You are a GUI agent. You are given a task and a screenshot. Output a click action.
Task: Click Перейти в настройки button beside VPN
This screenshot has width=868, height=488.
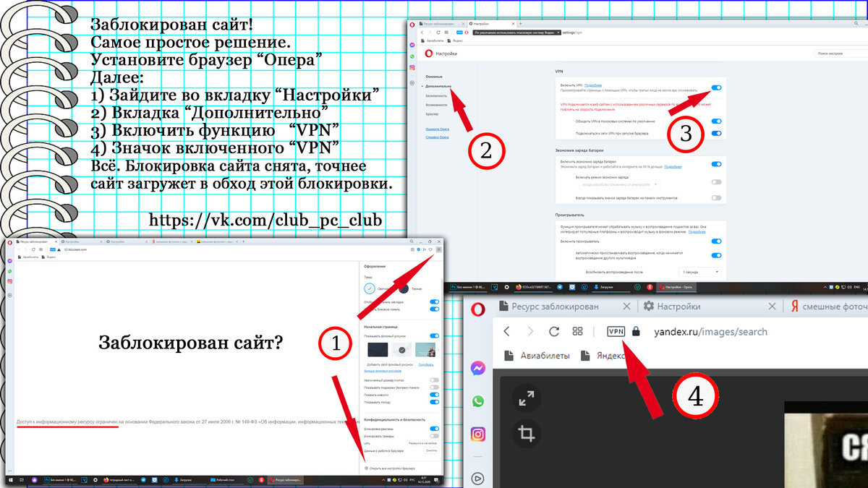[x=423, y=442]
